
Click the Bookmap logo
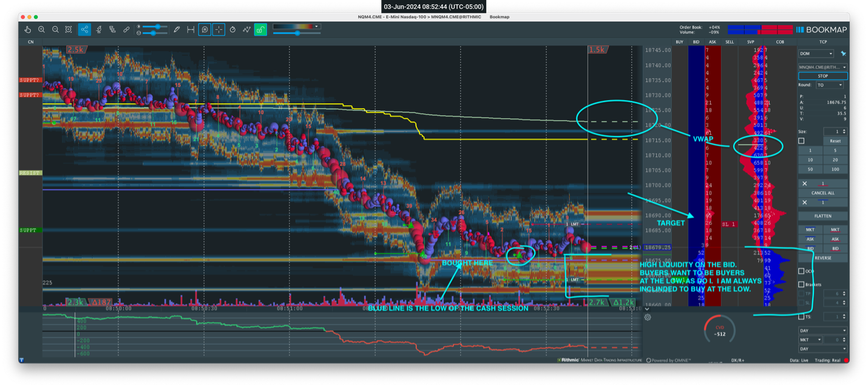(821, 29)
